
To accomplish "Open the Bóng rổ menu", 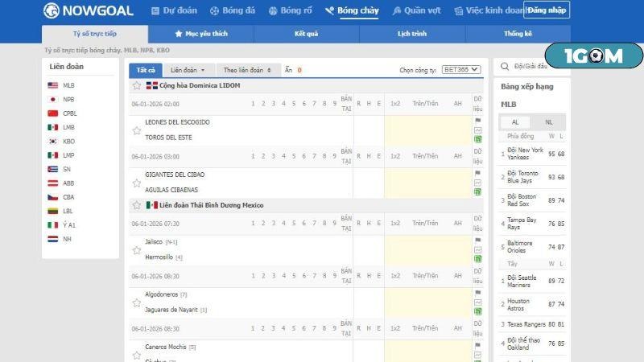I will [x=289, y=11].
